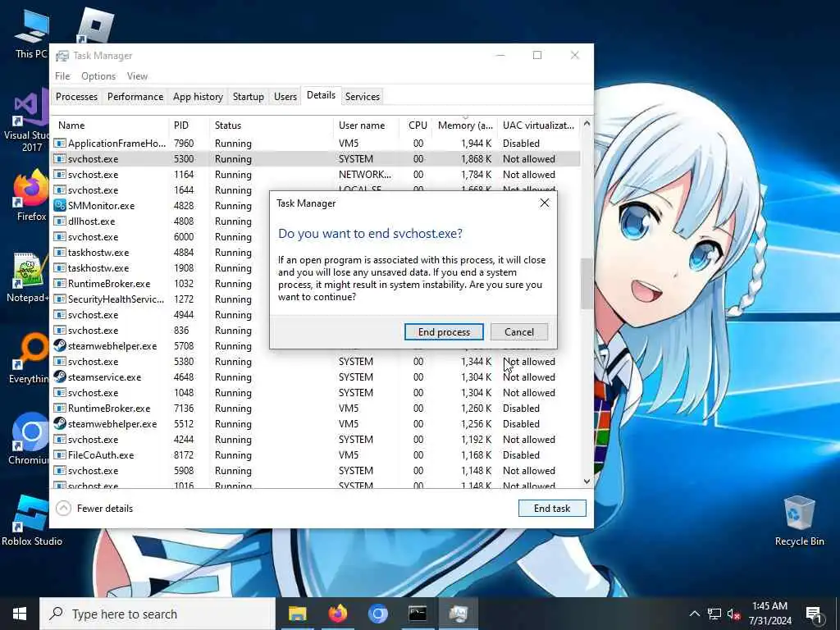840x630 pixels.
Task: Click memory value 1,944 K
Action: click(x=476, y=143)
